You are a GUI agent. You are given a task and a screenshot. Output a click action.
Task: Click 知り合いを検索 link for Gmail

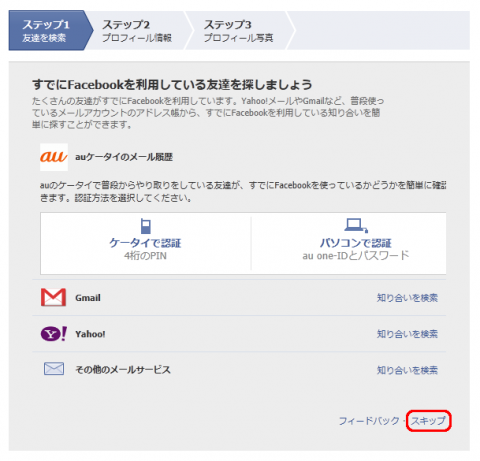[407, 298]
